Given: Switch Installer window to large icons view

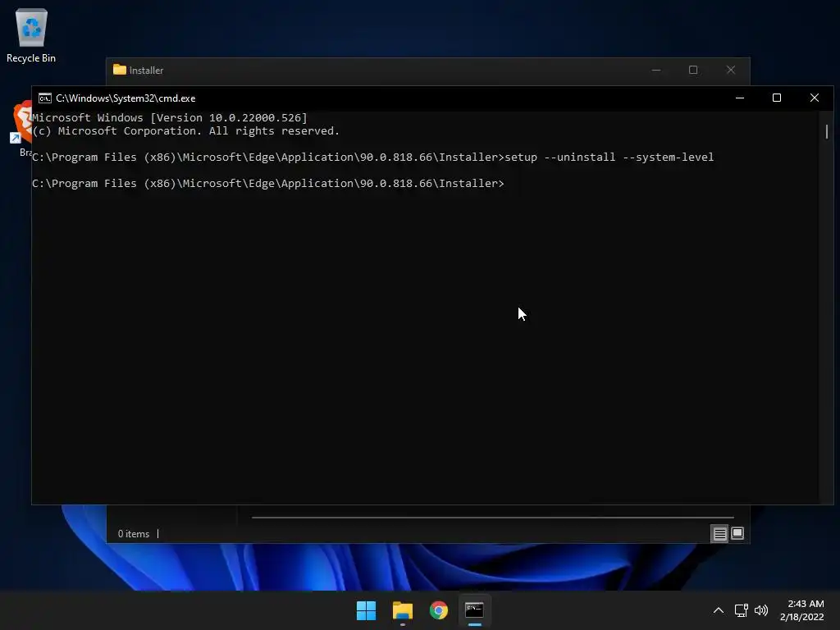Looking at the screenshot, I should [x=737, y=533].
